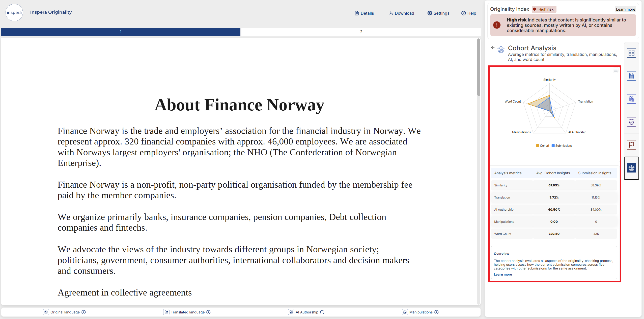Click the High risk badge

544,9
